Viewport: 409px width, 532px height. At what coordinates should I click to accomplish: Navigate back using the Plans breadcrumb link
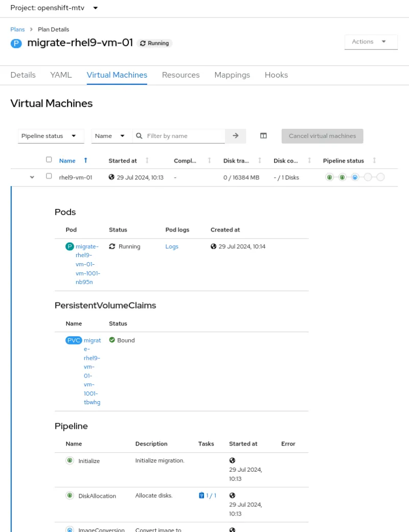click(x=17, y=29)
